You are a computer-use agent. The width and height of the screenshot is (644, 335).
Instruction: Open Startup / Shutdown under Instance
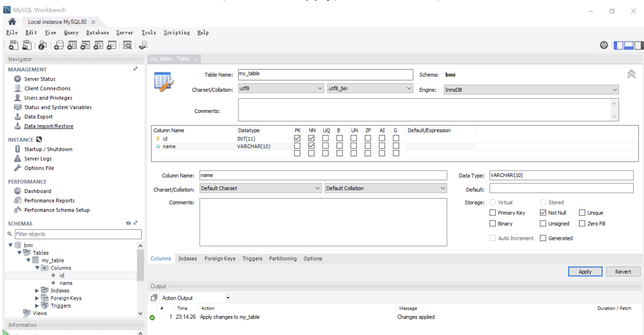[x=48, y=149]
